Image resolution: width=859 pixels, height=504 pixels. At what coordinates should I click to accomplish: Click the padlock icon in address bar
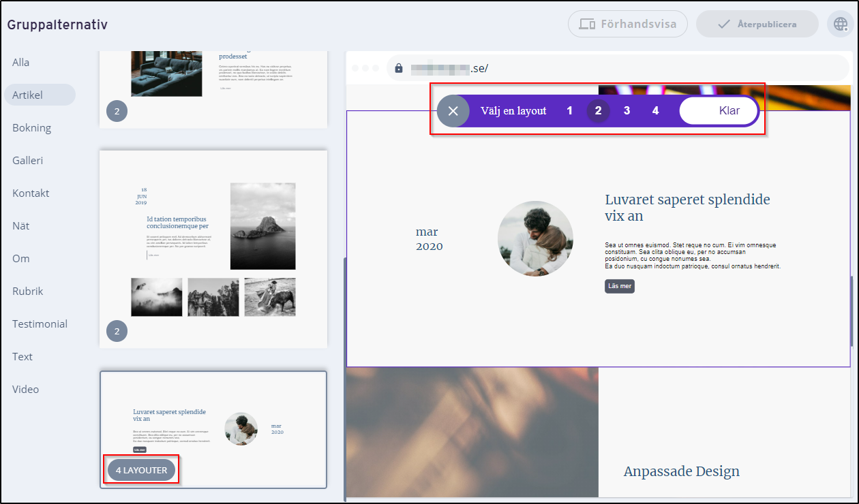[399, 68]
